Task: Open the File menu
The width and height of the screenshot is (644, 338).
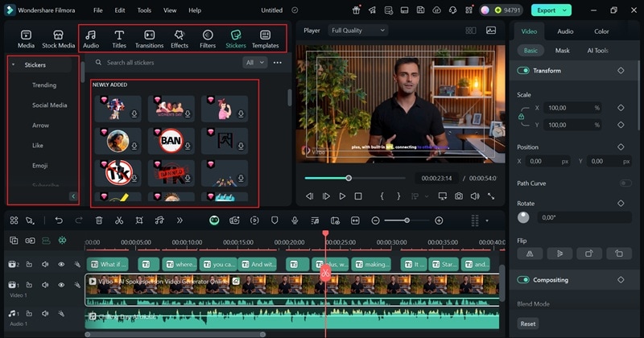Action: tap(97, 10)
